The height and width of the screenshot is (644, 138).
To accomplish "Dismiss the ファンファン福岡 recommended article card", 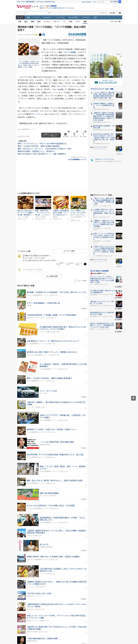I will coord(33,219).
